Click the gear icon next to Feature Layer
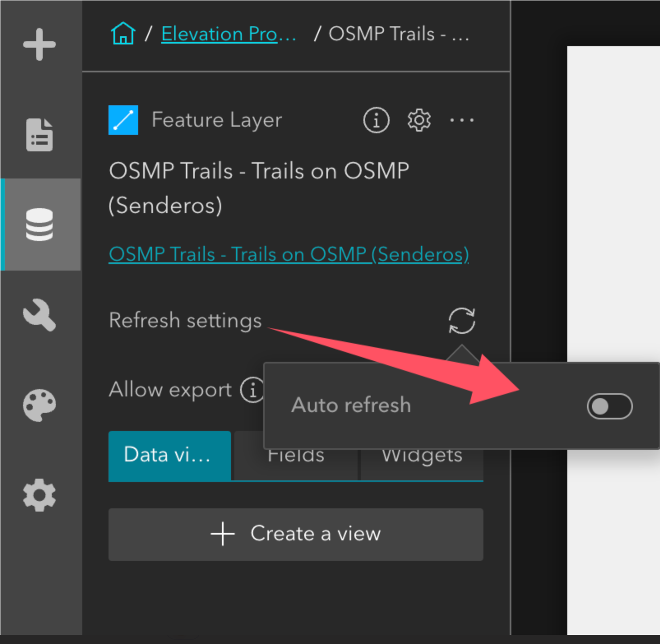The image size is (660, 644). [x=418, y=120]
